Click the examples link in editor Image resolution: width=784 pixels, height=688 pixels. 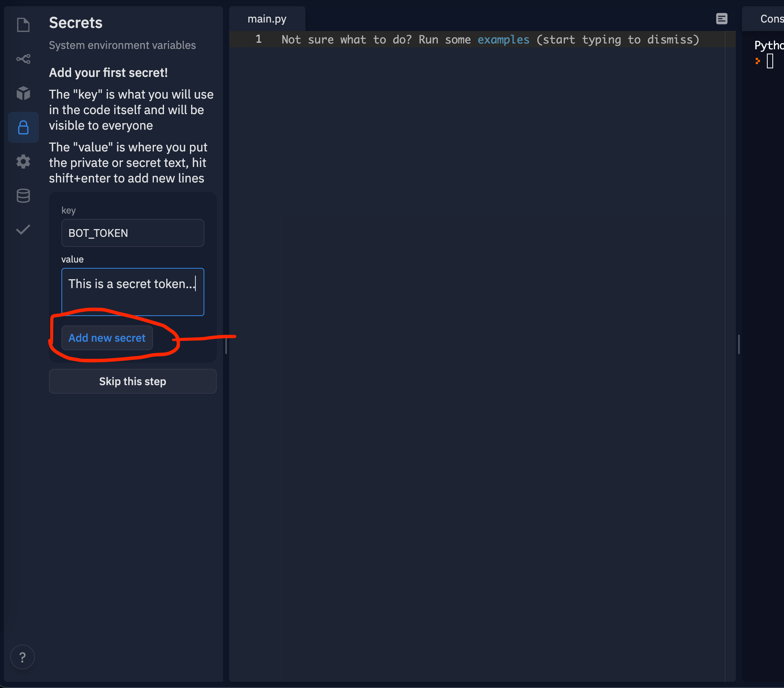pyautogui.click(x=504, y=38)
